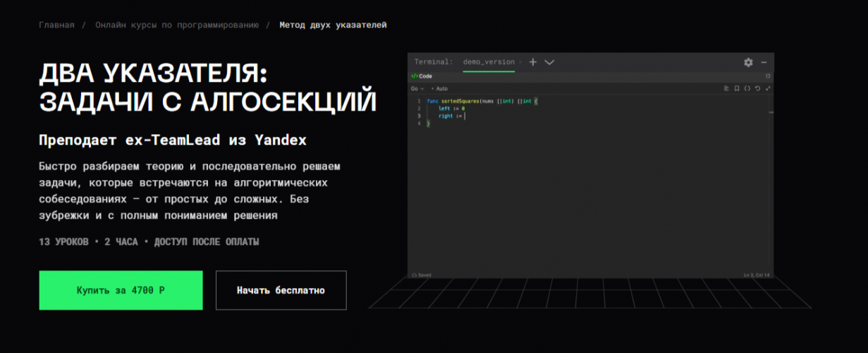The width and height of the screenshot is (868, 353).
Task: Click code line 3 in the editor
Action: point(451,116)
